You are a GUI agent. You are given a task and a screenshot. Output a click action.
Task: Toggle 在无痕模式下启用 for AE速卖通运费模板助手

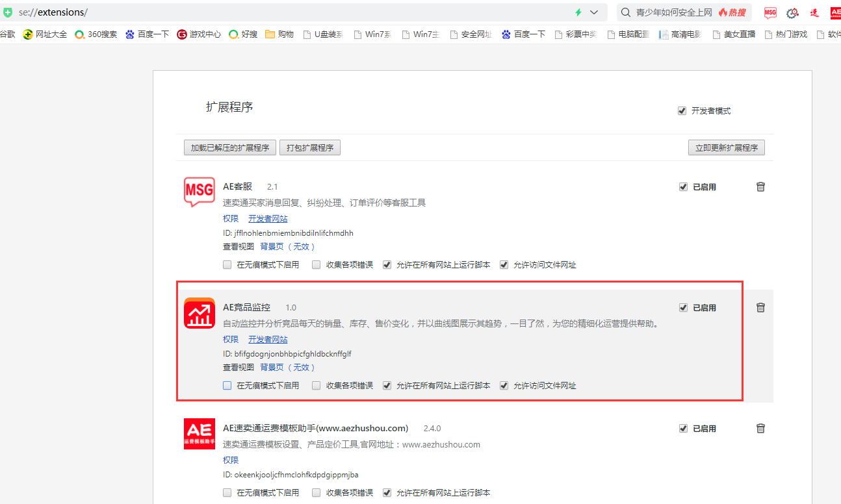point(227,493)
